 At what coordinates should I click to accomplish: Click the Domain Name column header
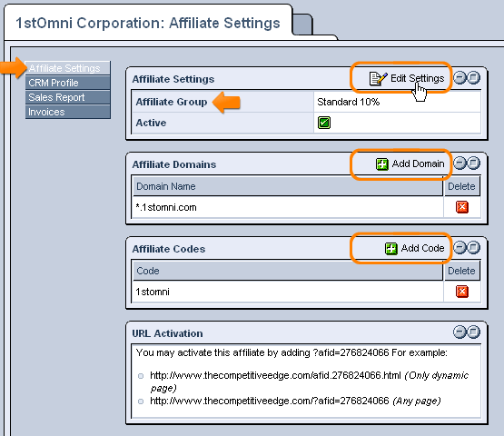tap(288, 186)
